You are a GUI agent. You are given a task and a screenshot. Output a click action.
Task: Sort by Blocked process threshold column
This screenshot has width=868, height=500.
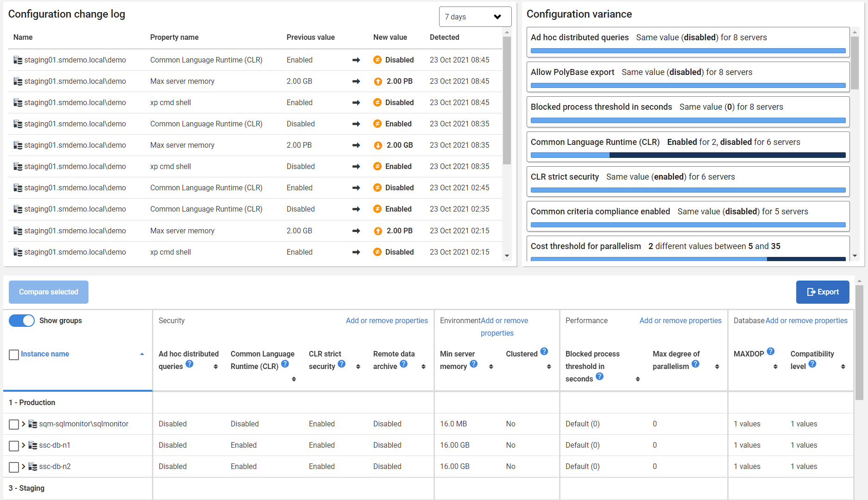point(638,379)
